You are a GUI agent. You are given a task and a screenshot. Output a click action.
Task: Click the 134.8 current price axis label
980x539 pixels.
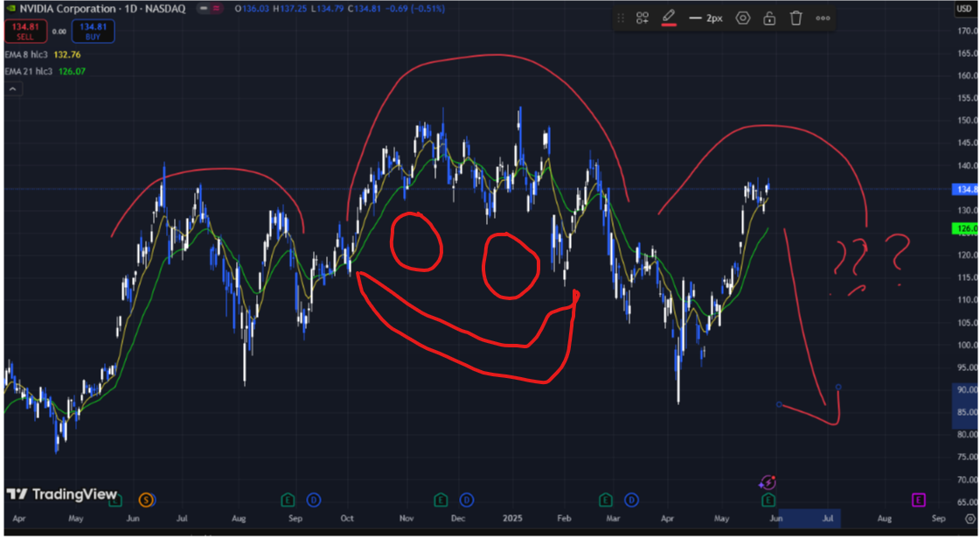pyautogui.click(x=965, y=190)
